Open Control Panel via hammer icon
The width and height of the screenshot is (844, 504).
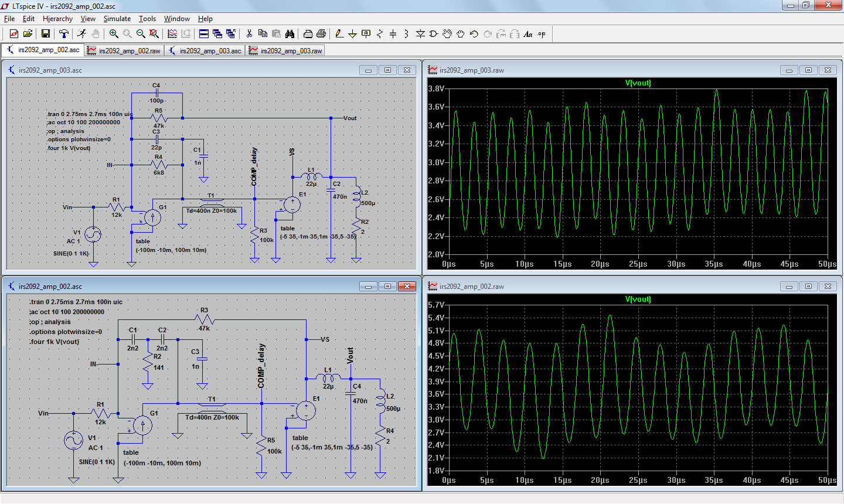64,34
